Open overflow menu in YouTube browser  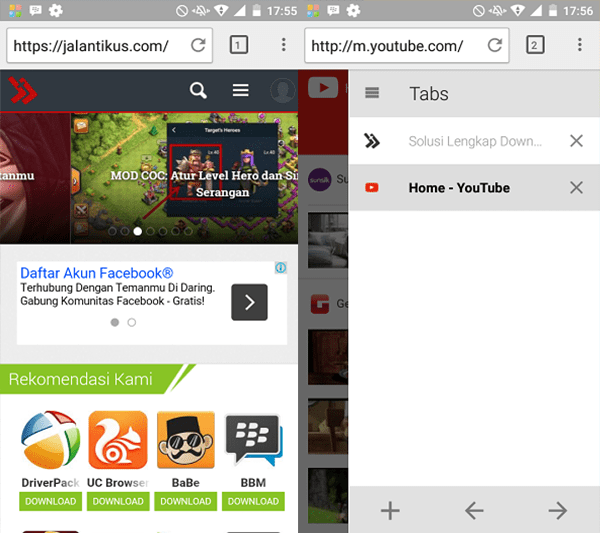[x=580, y=45]
